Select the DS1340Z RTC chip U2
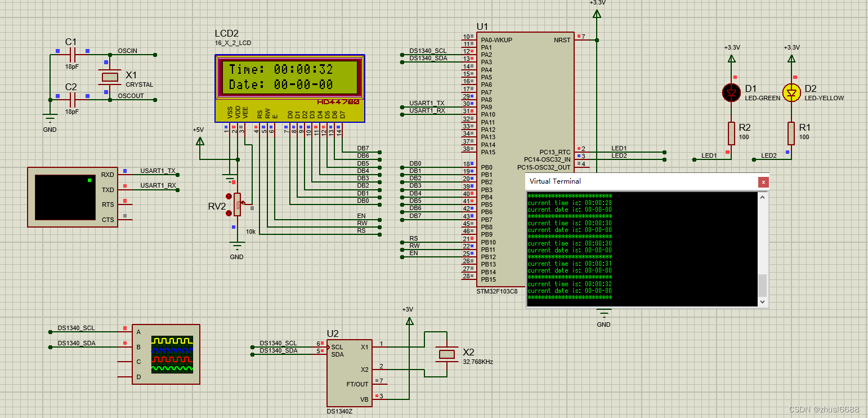 coord(349,372)
